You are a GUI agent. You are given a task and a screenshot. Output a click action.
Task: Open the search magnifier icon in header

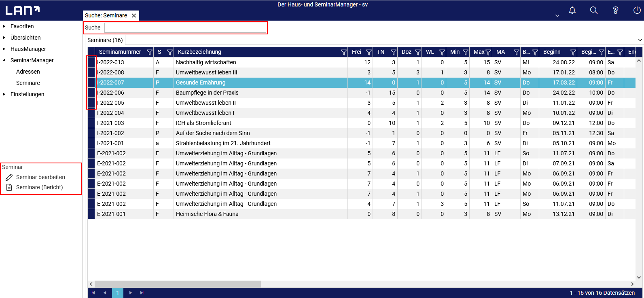(x=593, y=11)
